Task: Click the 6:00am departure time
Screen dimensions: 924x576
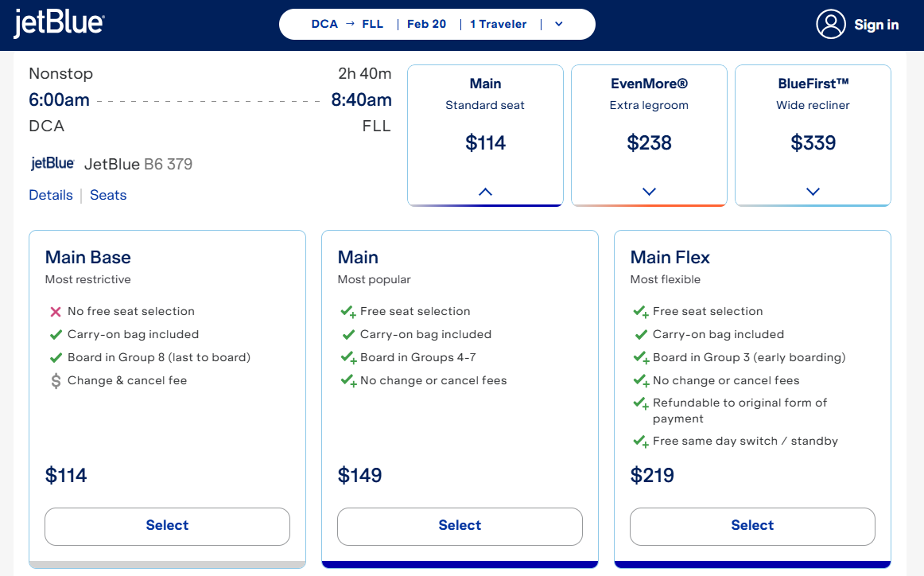Action: pos(59,99)
